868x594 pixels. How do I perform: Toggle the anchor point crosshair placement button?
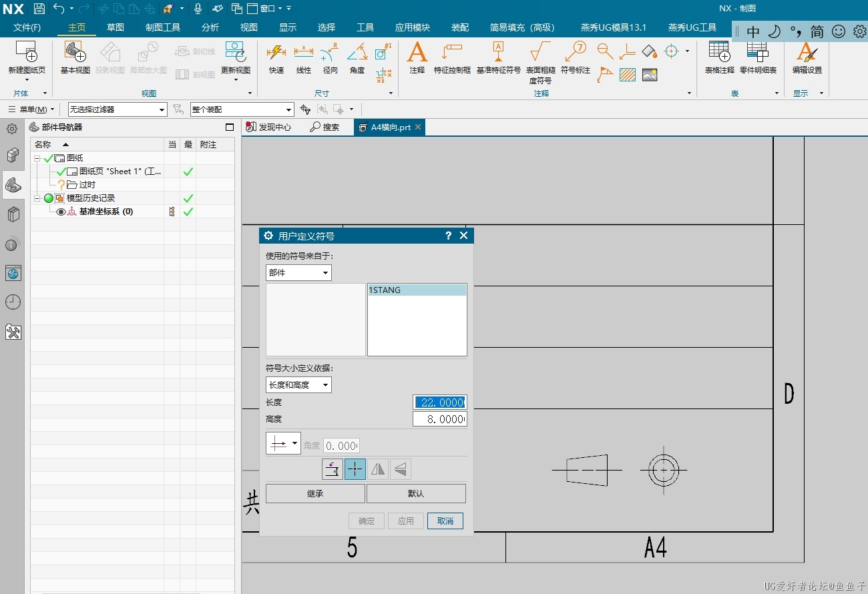(x=355, y=469)
